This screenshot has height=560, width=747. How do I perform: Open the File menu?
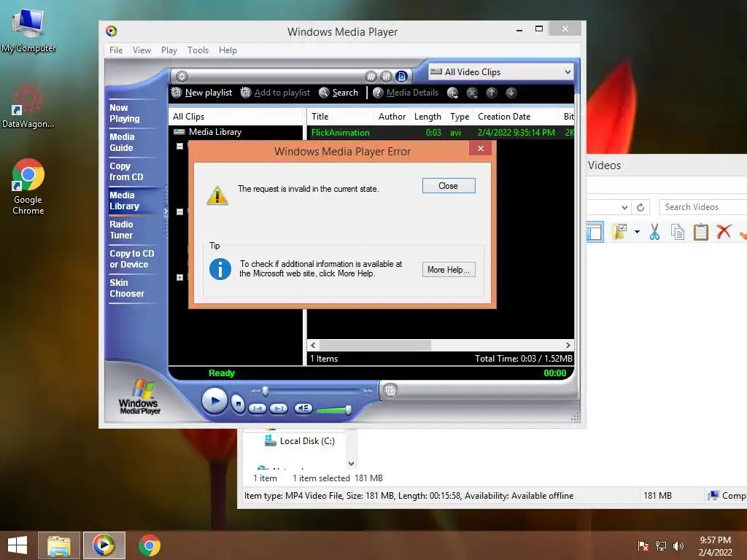[116, 50]
